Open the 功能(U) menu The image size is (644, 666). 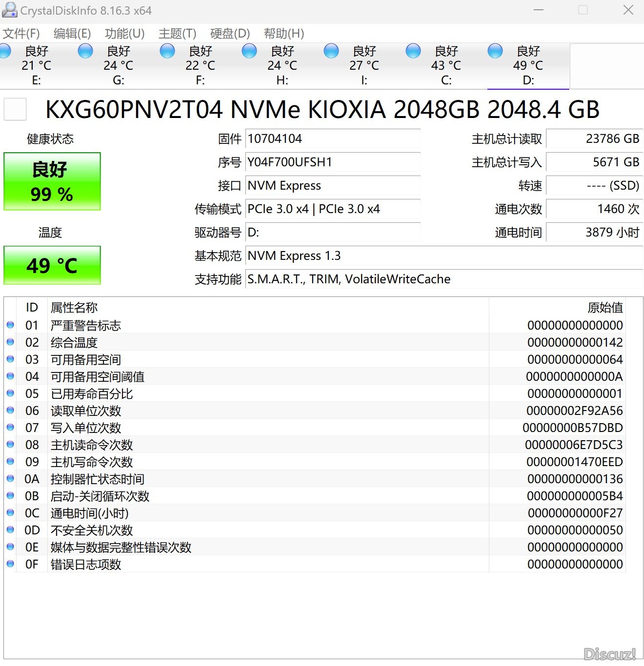tap(125, 34)
